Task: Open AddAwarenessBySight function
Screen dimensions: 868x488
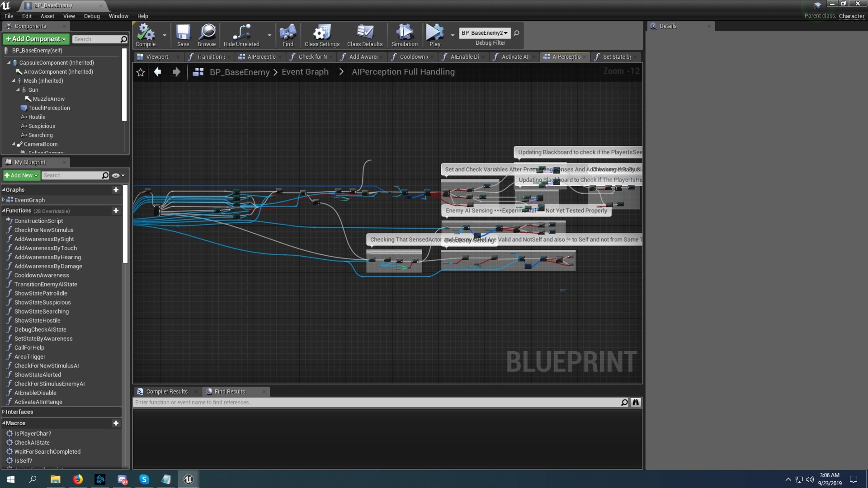Action: 44,239
